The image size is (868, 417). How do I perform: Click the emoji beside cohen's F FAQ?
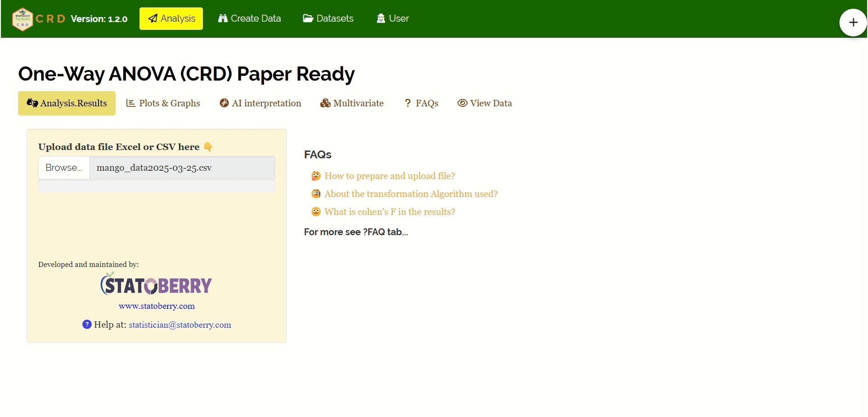click(316, 212)
